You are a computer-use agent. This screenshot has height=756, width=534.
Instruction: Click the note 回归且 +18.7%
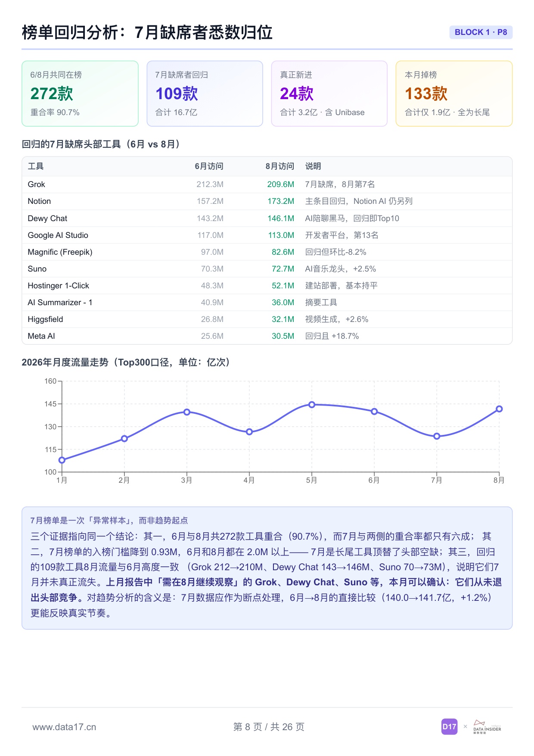[332, 336]
